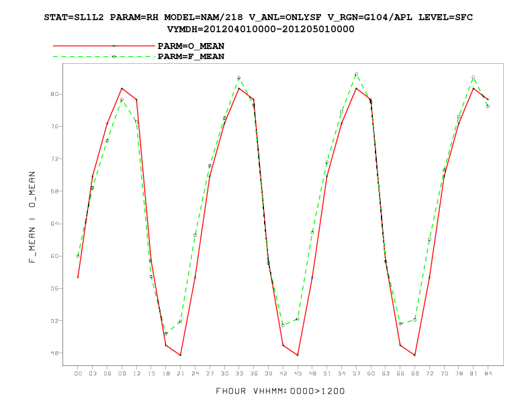This screenshot has width=532, height=411.
Task: Click x-axis forecast hour label 45
Action: pos(298,373)
